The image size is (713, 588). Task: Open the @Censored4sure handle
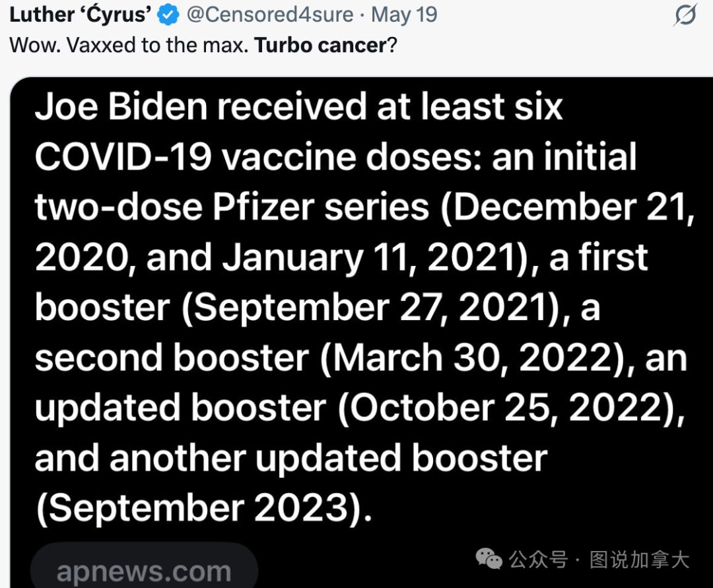coord(269,15)
